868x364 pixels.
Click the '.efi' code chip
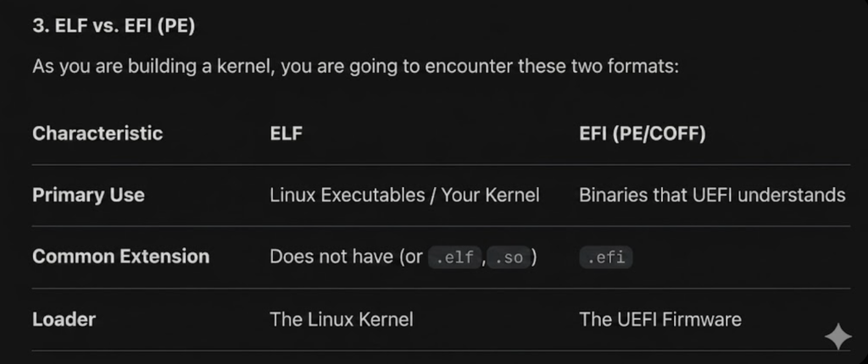coord(606,257)
